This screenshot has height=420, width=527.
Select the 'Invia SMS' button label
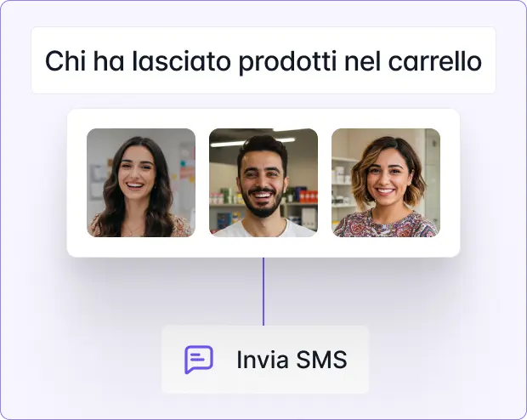click(x=292, y=360)
